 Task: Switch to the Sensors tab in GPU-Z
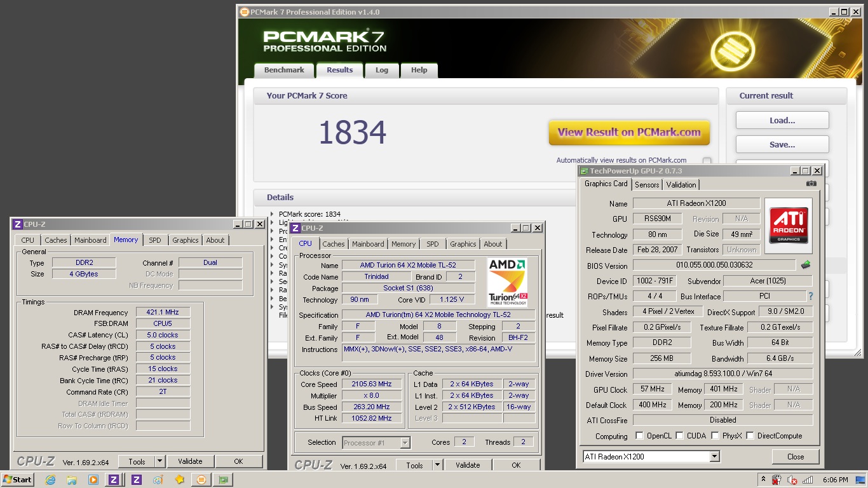coord(647,185)
